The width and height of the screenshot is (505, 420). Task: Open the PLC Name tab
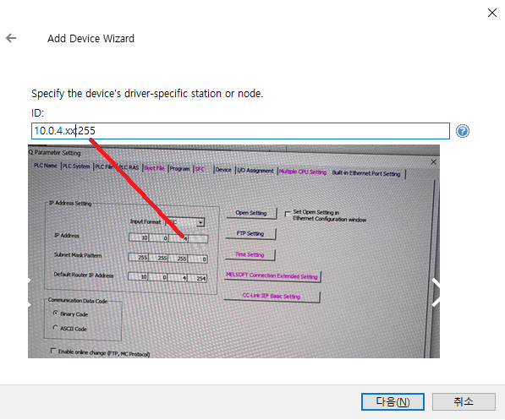46,166
